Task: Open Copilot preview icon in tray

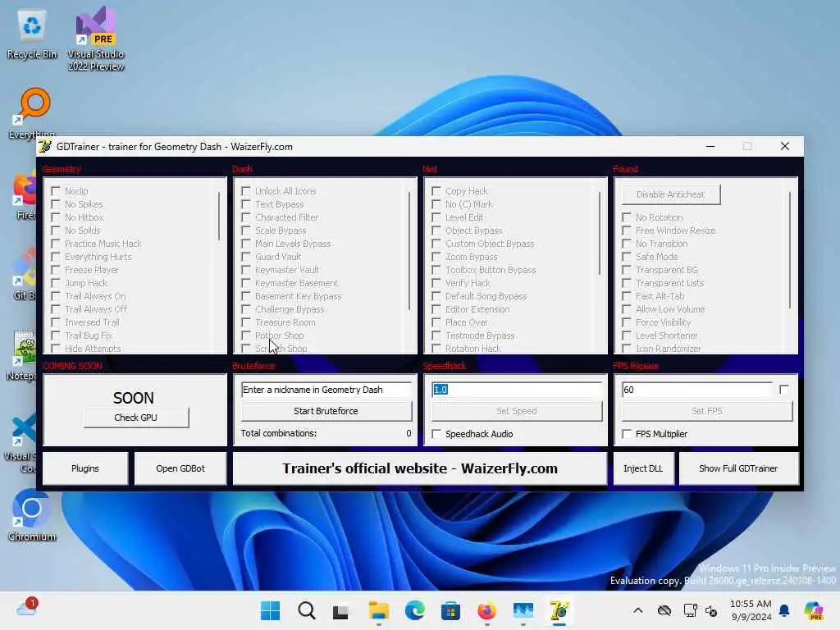Action: coord(814,610)
